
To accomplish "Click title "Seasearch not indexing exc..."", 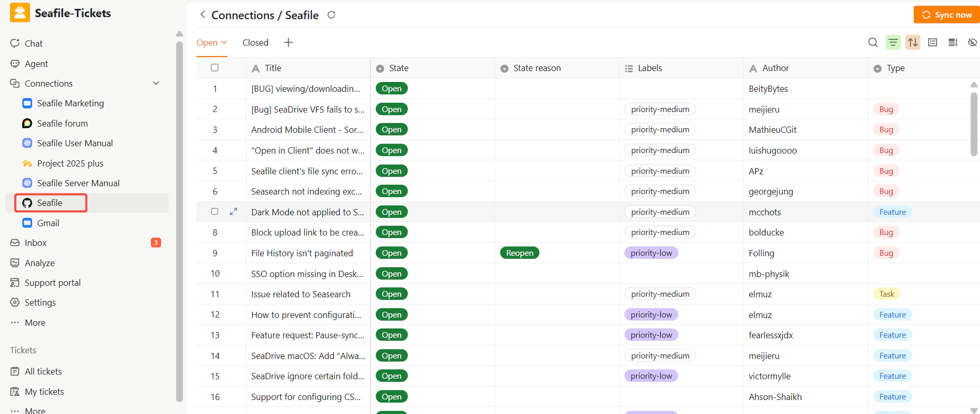I will coord(307,191).
